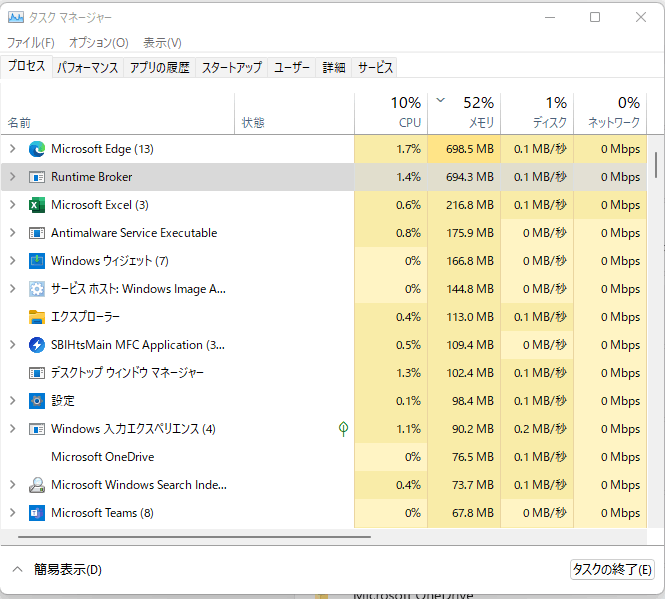Click the 216.8 MB memory value
Viewport: 665px width, 599px height.
coord(469,205)
